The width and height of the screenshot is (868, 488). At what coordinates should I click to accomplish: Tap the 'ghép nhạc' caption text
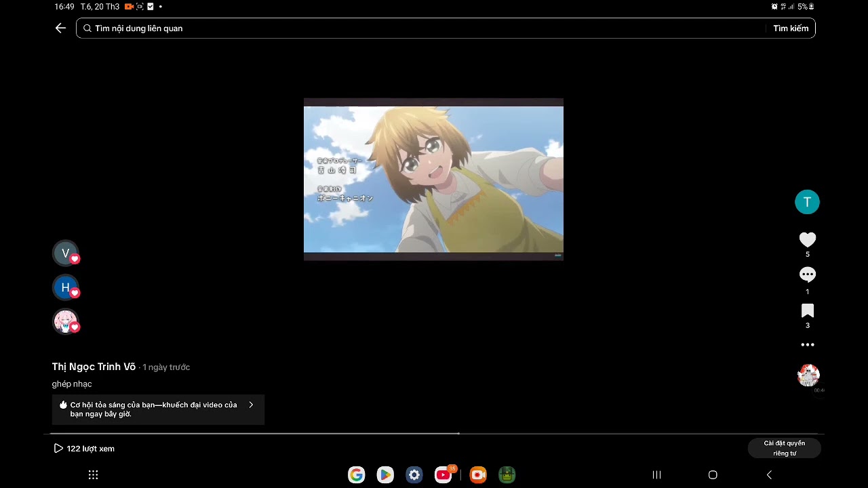[x=72, y=384]
